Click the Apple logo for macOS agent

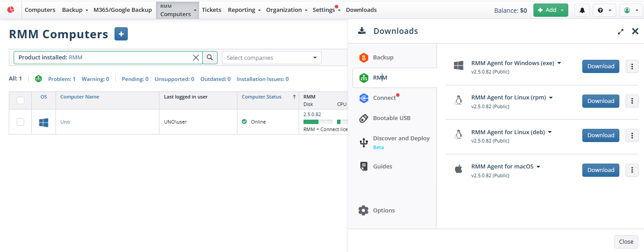click(x=459, y=169)
